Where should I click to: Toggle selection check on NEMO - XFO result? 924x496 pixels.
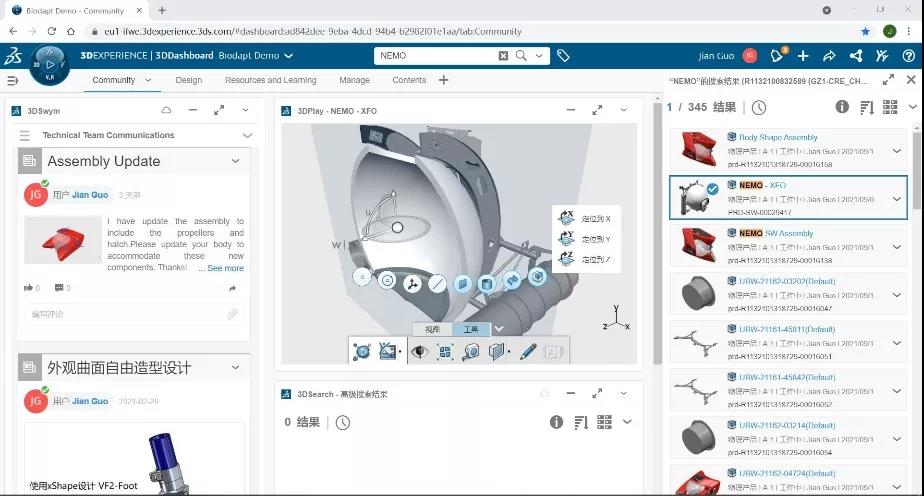pos(712,189)
